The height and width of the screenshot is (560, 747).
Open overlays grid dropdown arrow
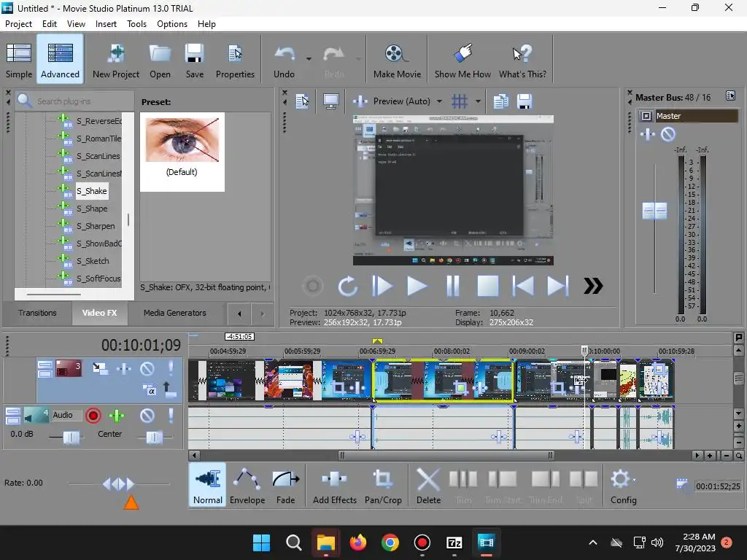(x=478, y=101)
